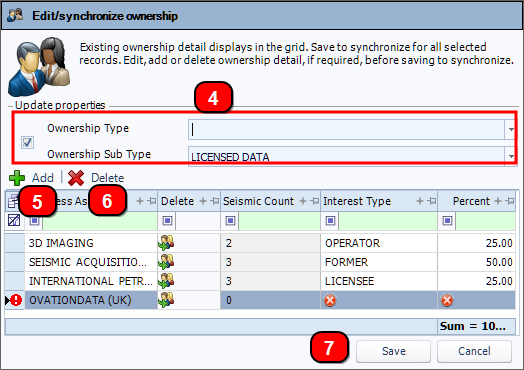The height and width of the screenshot is (370, 524).
Task: Click the Save button
Action: coord(393,351)
